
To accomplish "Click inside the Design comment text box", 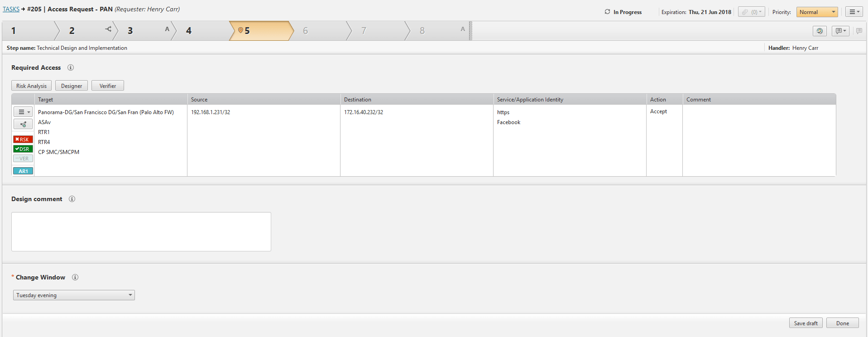I will [x=141, y=231].
